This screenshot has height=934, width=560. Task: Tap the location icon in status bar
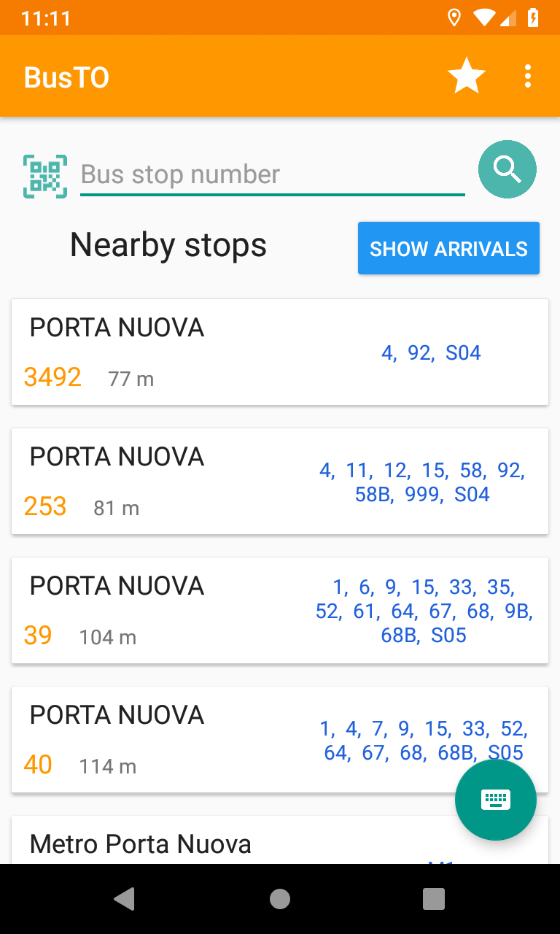454,18
